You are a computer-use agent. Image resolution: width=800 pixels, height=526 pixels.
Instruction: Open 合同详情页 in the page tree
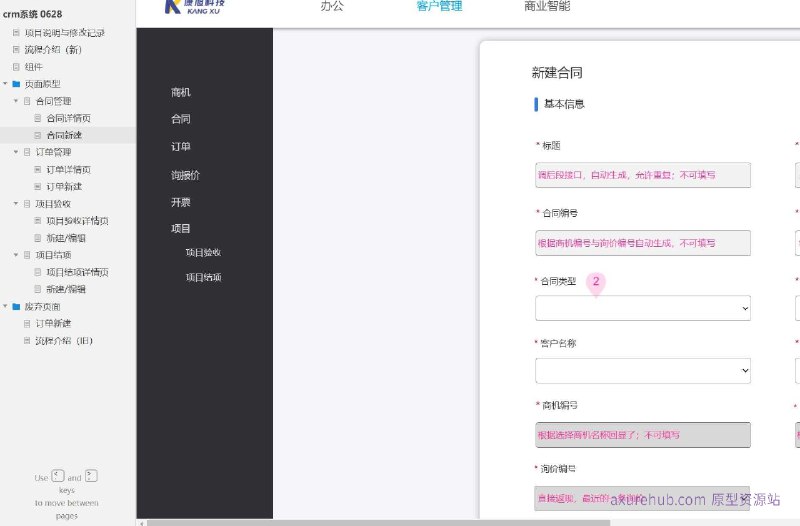click(68, 118)
